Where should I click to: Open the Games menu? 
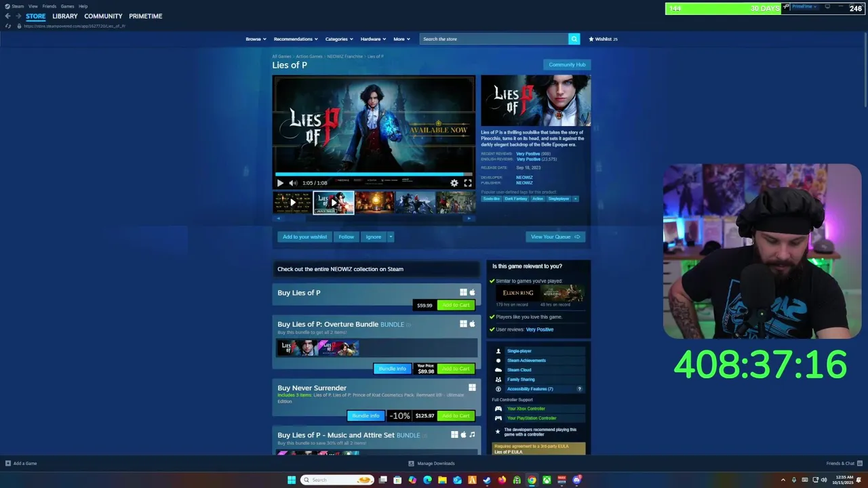click(68, 6)
